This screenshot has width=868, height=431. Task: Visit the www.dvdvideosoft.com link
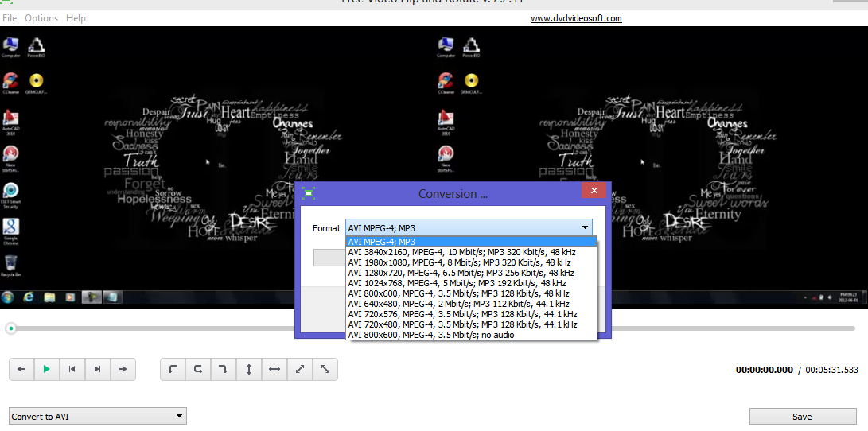point(576,18)
